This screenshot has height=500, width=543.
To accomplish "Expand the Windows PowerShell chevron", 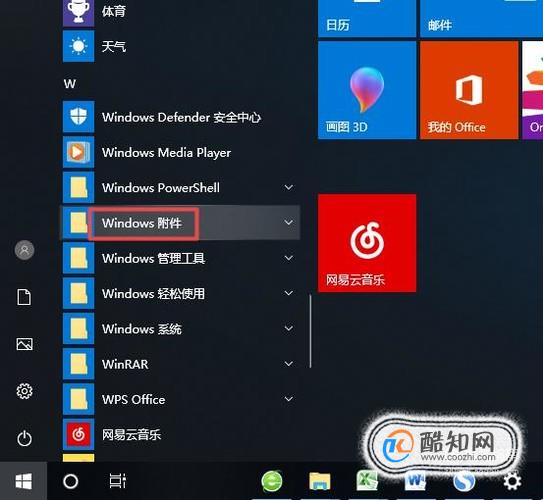I will (288, 187).
